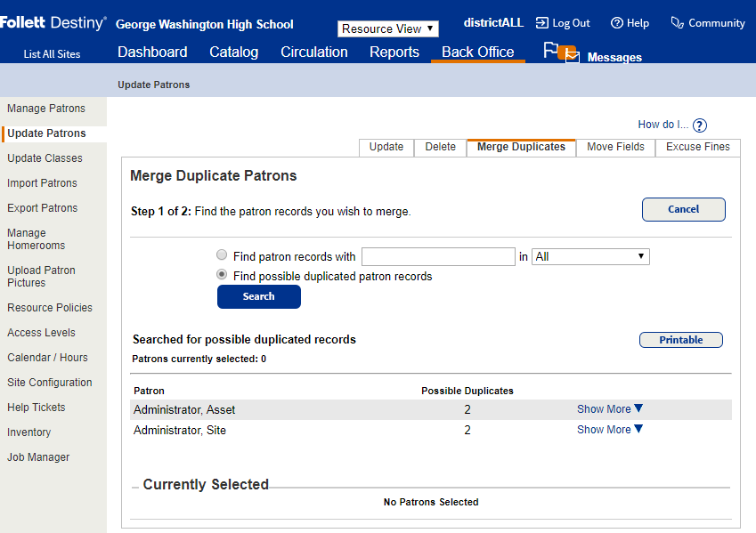Viewport: 756px width, 533px height.
Task: Expand Show More for Administrator, Asset
Action: coord(610,409)
